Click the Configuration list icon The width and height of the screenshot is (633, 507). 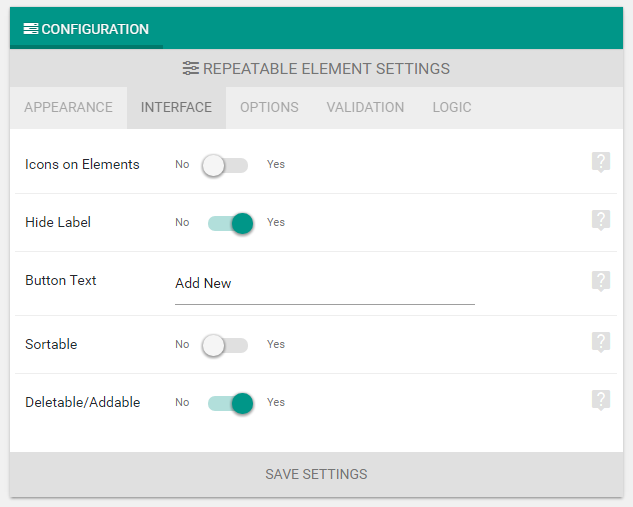31,29
